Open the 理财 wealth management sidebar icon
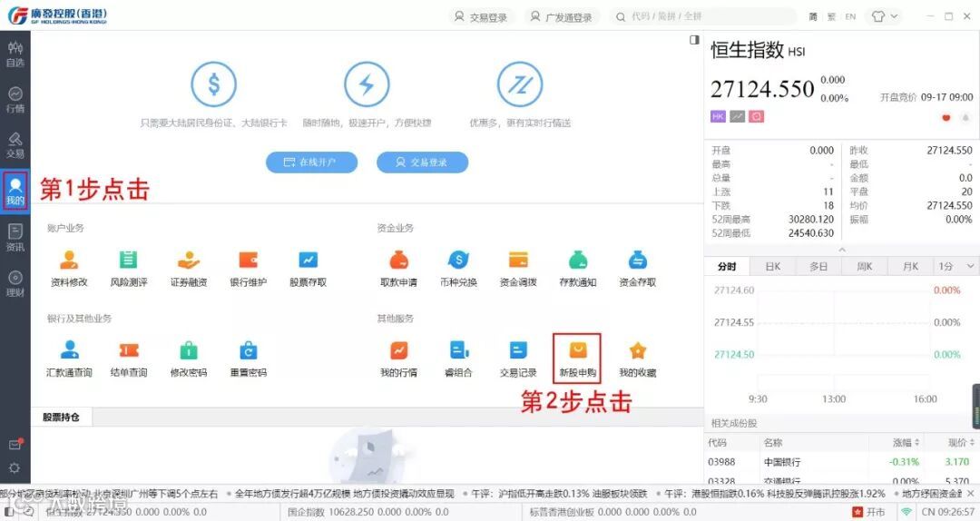980x521 pixels. click(15, 284)
